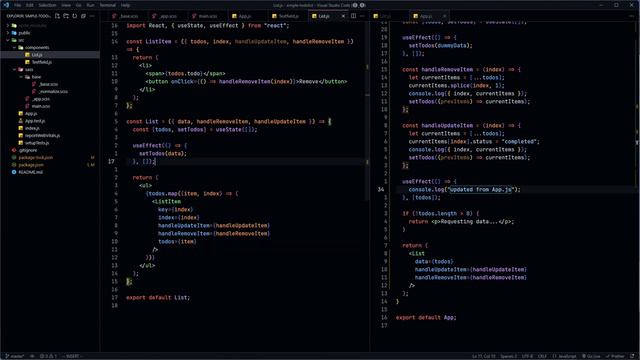640x360 pixels.
Task: Click the line and column indicator
Action: pyautogui.click(x=484, y=356)
